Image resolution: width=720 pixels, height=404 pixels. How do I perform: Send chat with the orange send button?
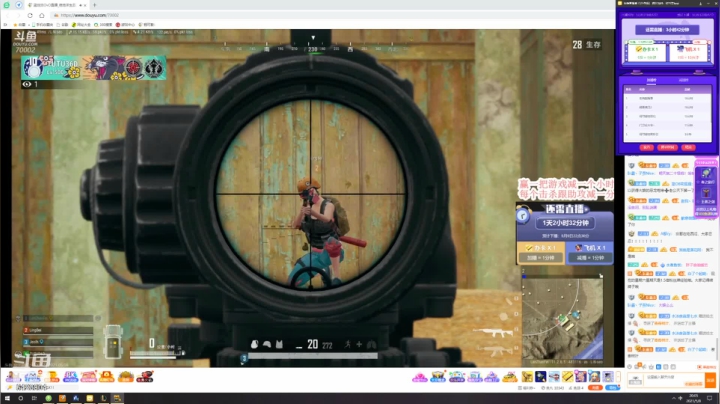click(710, 380)
